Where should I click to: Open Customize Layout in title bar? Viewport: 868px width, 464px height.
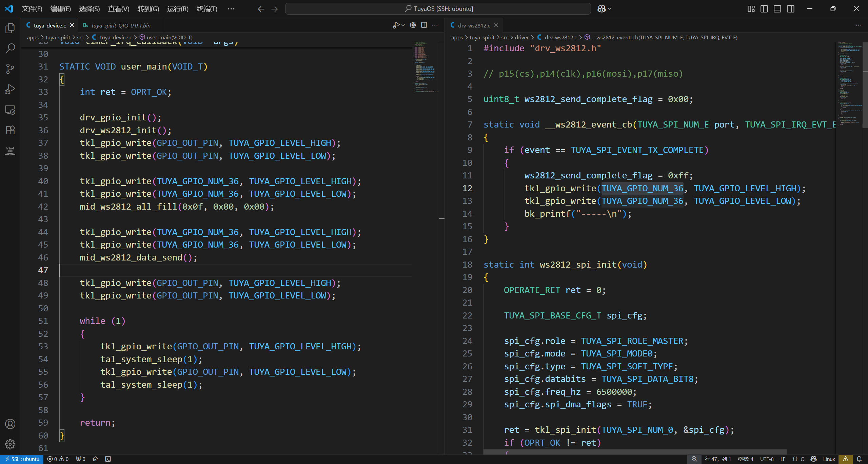(x=751, y=9)
